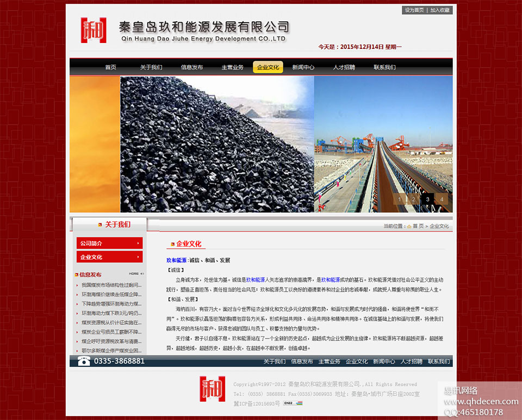Open the MORE link in 信息发布 section

pyautogui.click(x=135, y=274)
